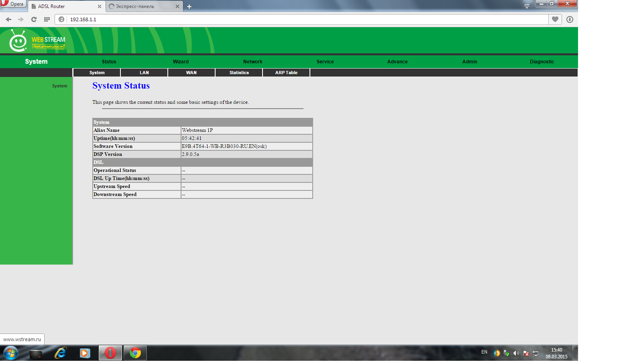Switch to the WAN subtab
The height and width of the screenshot is (364, 623).
pos(191,73)
